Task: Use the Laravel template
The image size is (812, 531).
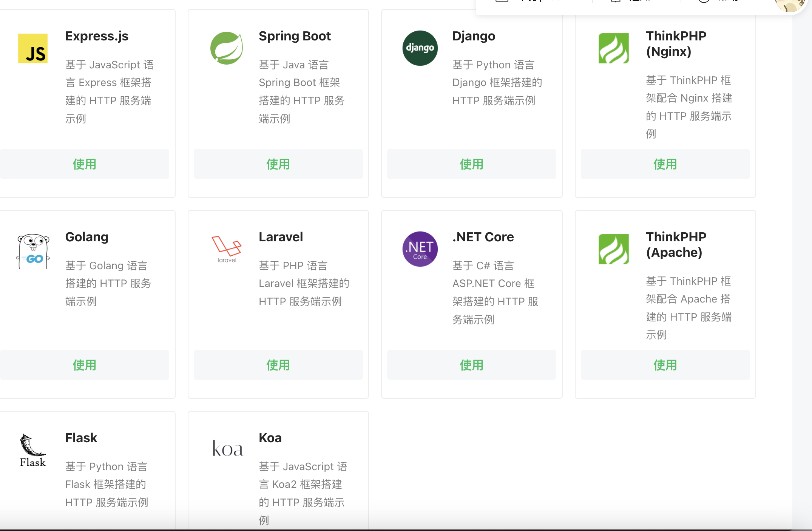Action: (x=278, y=365)
